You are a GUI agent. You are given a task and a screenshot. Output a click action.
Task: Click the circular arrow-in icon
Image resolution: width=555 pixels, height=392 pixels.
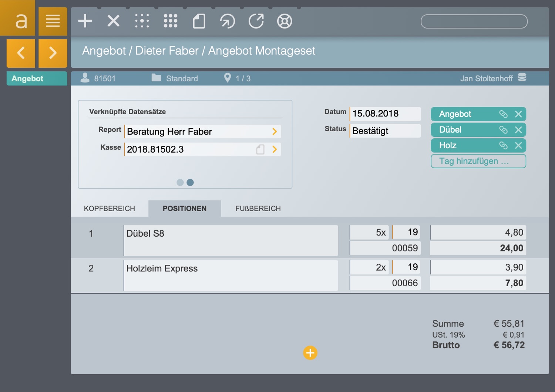click(228, 21)
